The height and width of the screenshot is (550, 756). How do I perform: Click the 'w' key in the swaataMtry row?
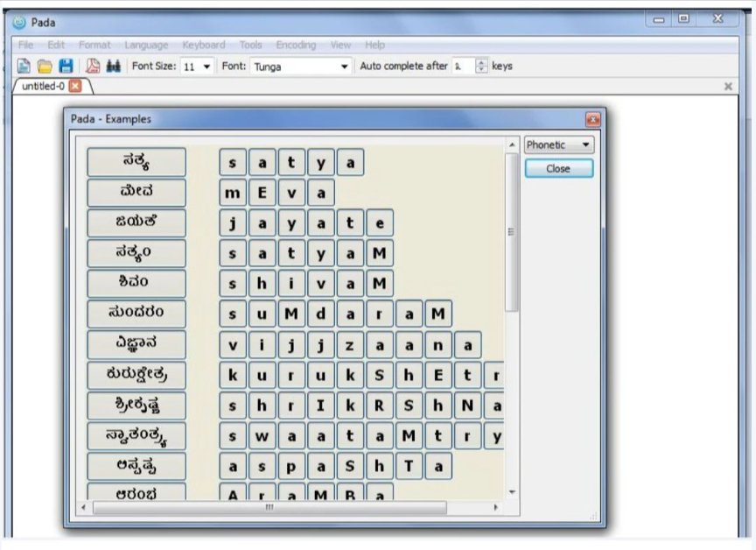pos(262,435)
